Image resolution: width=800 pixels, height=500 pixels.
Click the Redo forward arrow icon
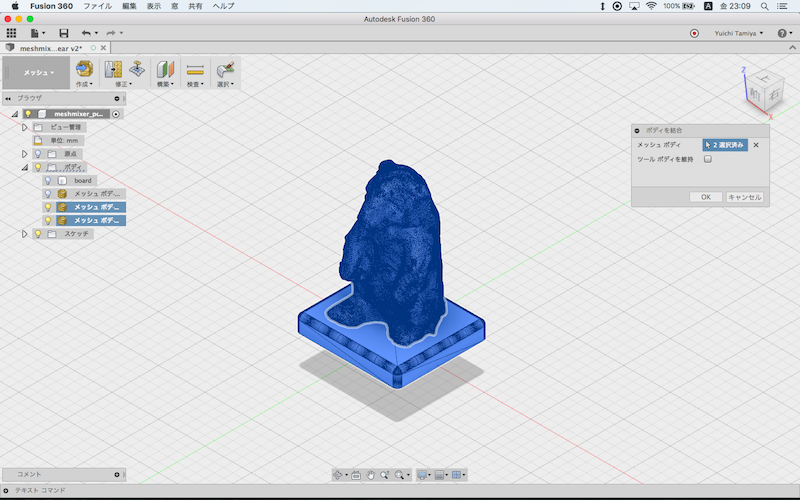111,33
